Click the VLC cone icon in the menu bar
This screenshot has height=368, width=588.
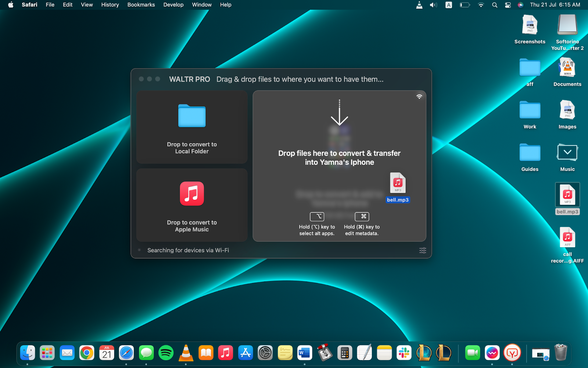[x=419, y=5]
